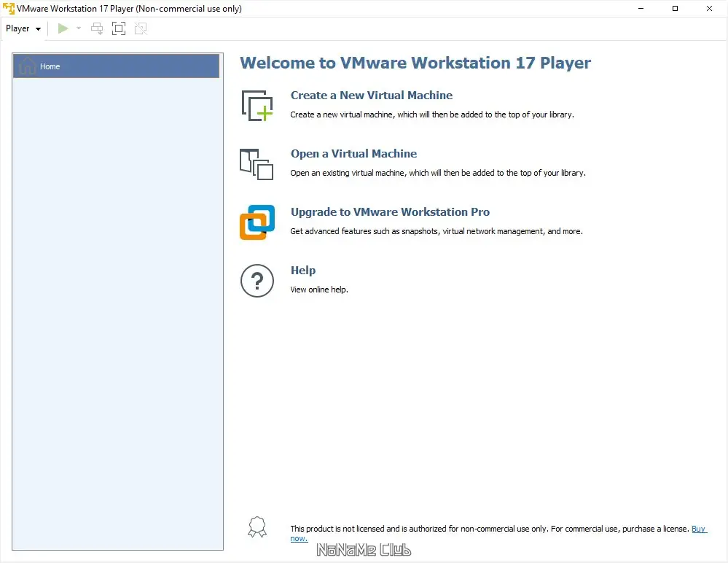The image size is (728, 563).
Task: Click the Open Virtual Machine icon
Action: (x=257, y=164)
